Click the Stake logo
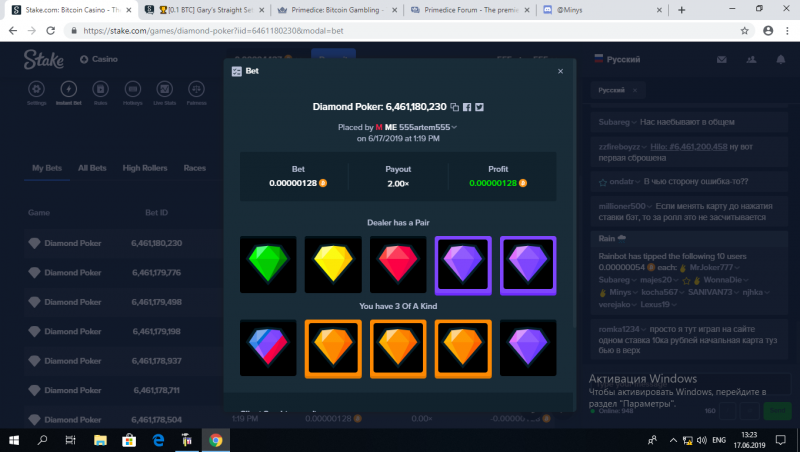Image resolution: width=800 pixels, height=452 pixels. (x=43, y=59)
